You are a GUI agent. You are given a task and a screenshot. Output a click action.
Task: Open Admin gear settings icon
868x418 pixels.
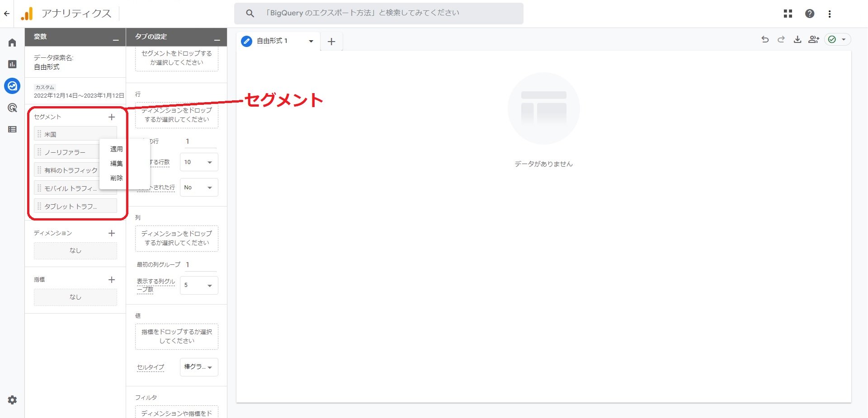click(12, 400)
